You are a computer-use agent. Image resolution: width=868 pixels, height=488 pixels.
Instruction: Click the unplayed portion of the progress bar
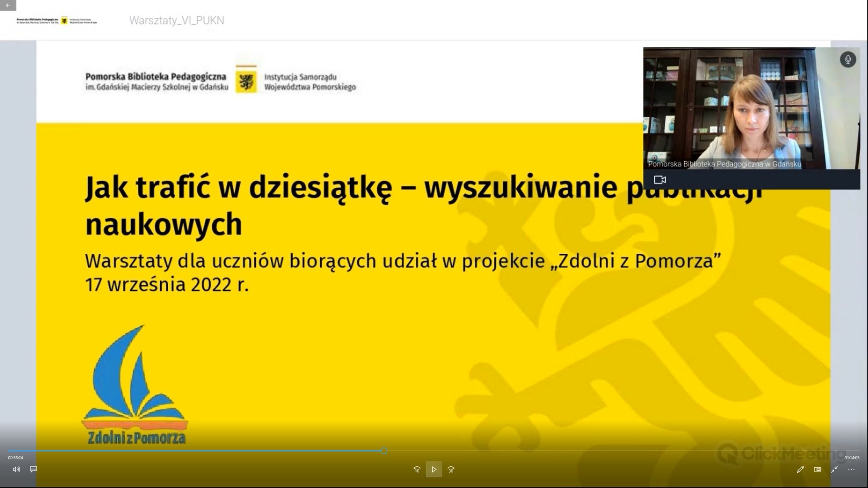pyautogui.click(x=593, y=451)
